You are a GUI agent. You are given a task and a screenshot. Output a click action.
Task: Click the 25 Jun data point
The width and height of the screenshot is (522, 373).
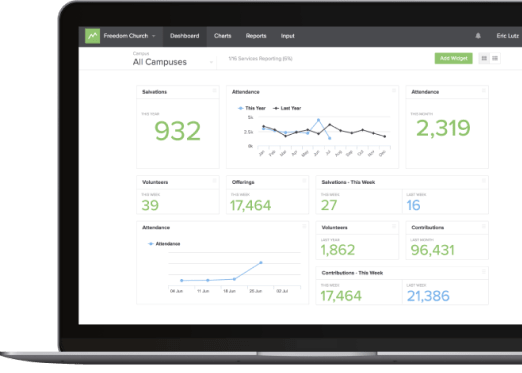261,263
